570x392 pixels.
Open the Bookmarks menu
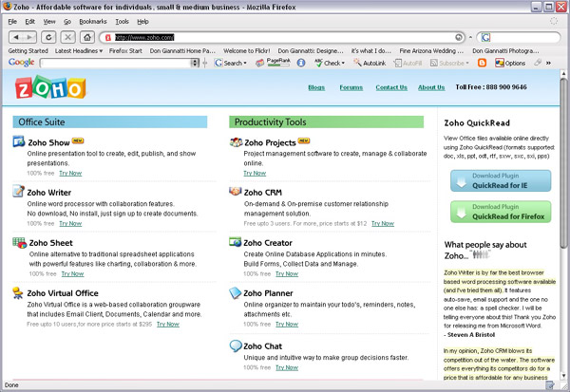[x=93, y=22]
